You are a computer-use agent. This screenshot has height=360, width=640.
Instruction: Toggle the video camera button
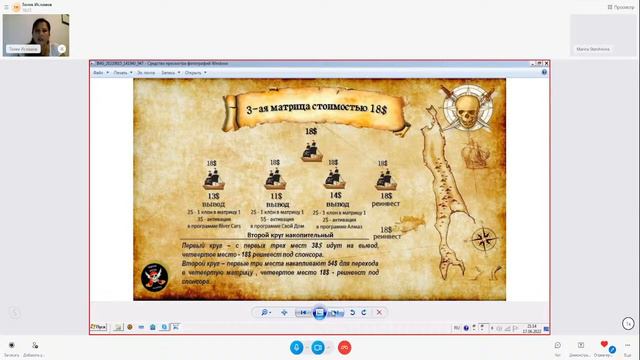pos(318,348)
